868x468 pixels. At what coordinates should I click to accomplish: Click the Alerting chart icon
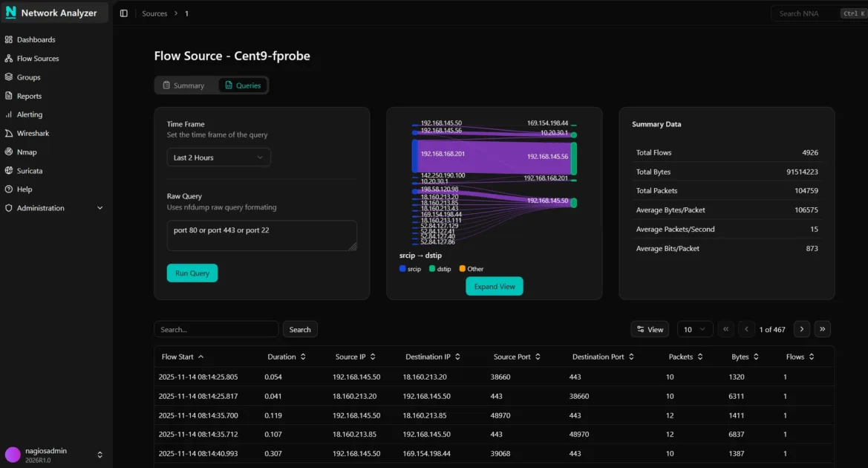9,114
